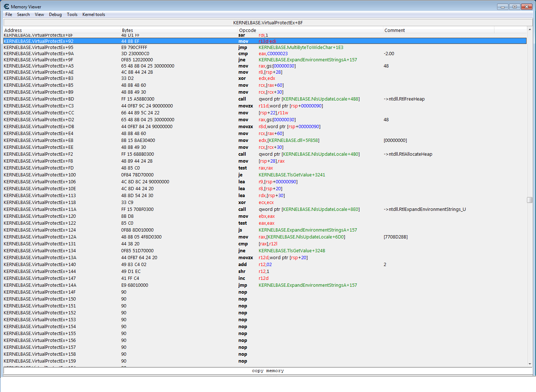
Task: Open the Debug menu
Action: (55, 15)
